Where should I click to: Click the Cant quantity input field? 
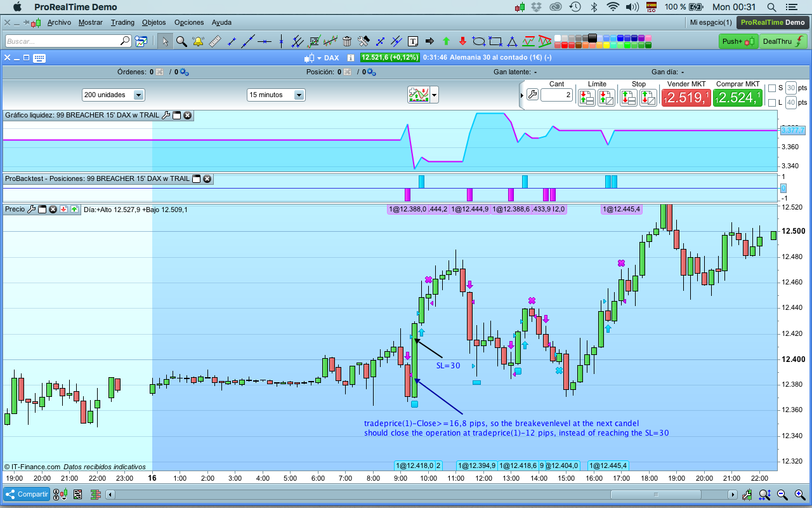[x=556, y=95]
